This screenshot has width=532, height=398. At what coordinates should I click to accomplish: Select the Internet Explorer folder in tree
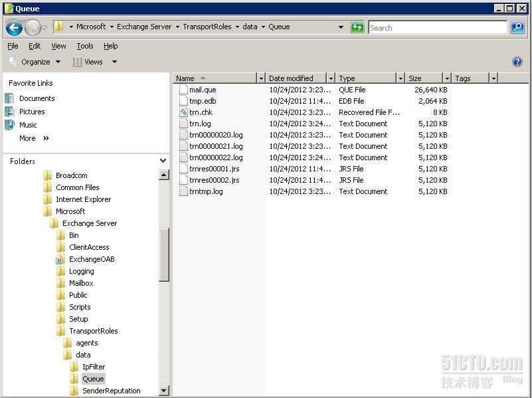84,199
